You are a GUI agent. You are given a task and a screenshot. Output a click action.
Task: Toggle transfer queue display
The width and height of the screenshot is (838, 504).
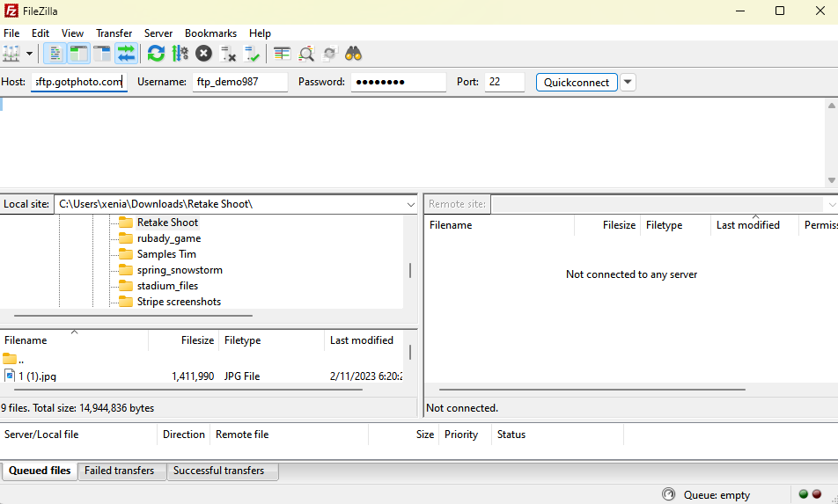[126, 54]
